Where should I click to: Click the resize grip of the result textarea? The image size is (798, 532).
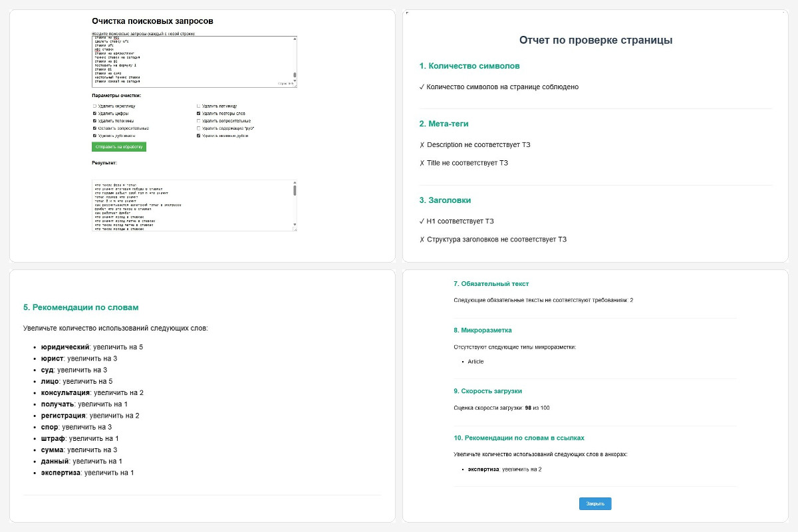(x=295, y=230)
